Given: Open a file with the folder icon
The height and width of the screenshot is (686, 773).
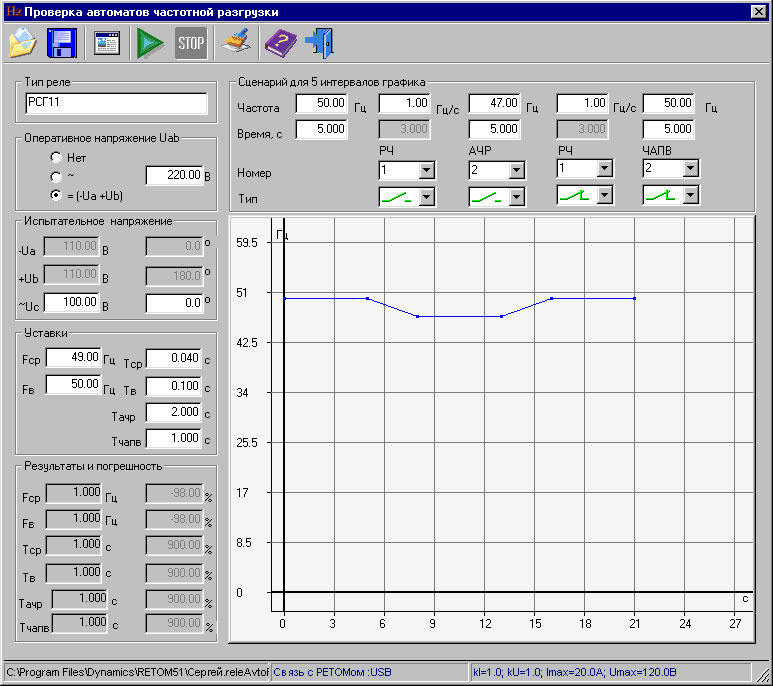Looking at the screenshot, I should [x=23, y=43].
